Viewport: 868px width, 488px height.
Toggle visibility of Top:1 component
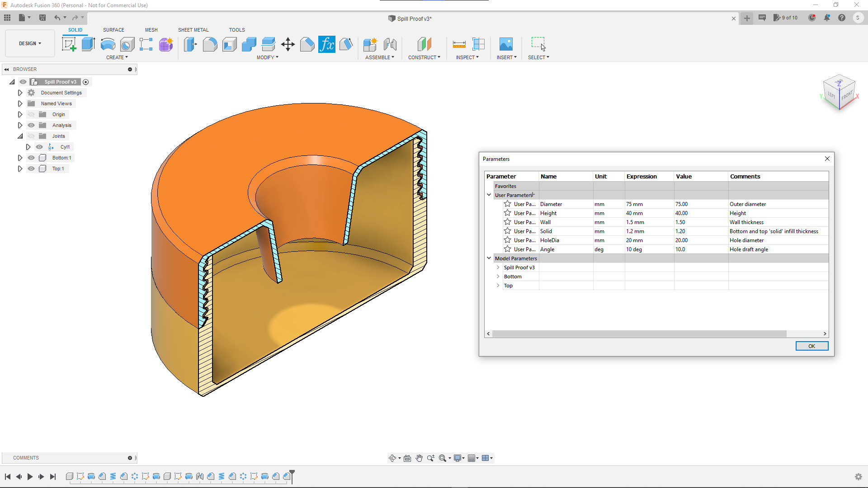pyautogui.click(x=31, y=169)
